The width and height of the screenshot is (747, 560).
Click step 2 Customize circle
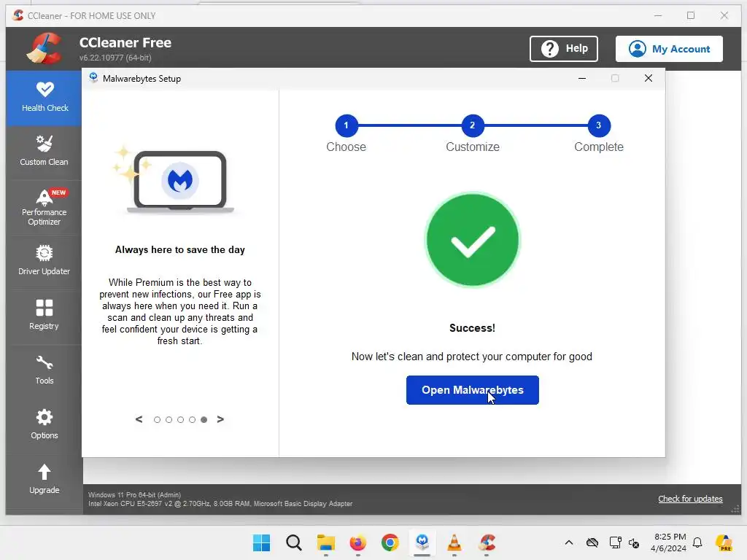click(473, 125)
